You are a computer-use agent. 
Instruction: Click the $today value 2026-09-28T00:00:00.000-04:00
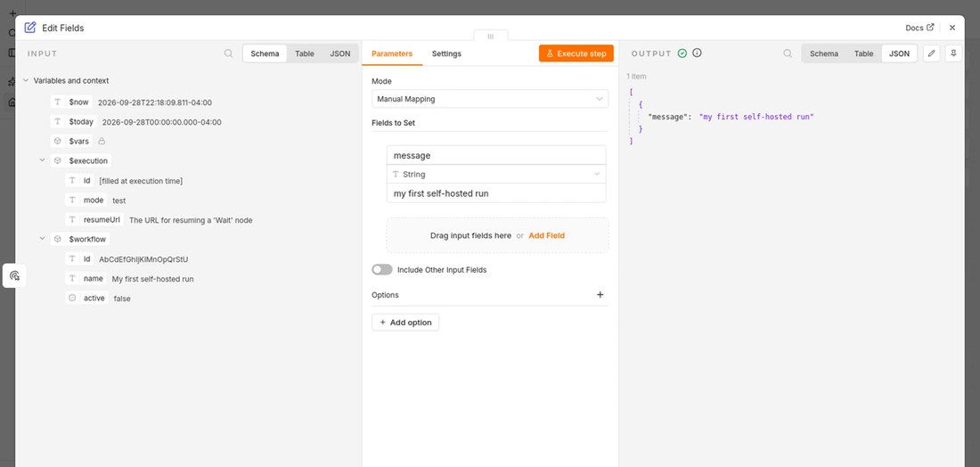[x=161, y=122]
